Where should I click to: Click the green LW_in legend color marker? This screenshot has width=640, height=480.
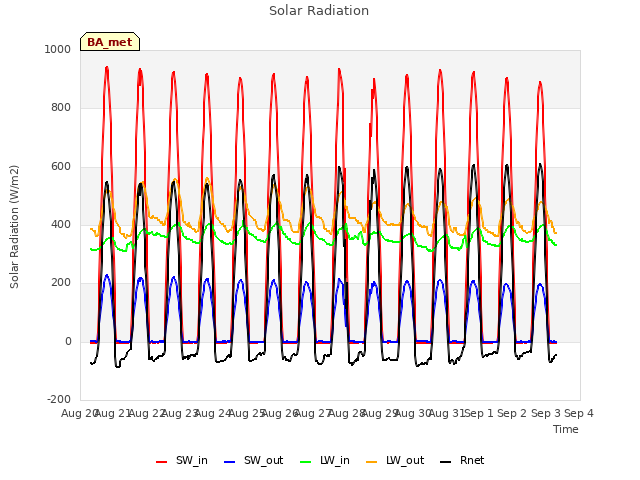[306, 462]
